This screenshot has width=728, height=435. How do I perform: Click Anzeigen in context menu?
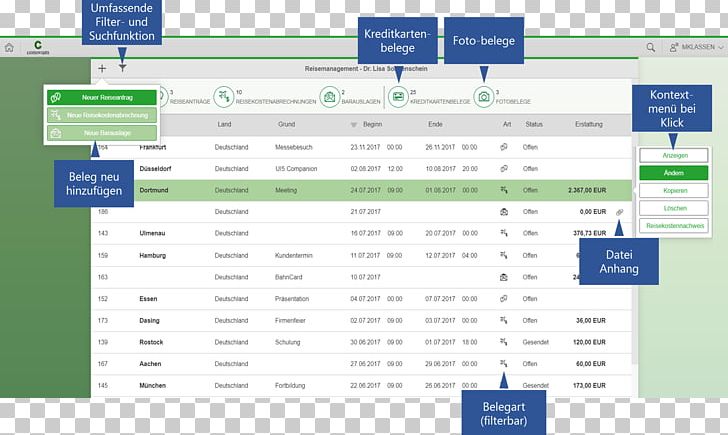point(675,156)
